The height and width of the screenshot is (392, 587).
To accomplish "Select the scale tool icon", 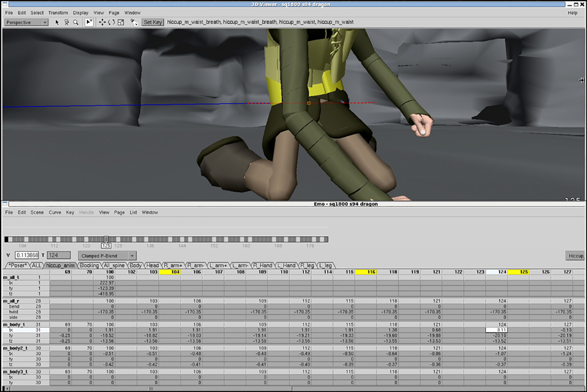I will 120,22.
